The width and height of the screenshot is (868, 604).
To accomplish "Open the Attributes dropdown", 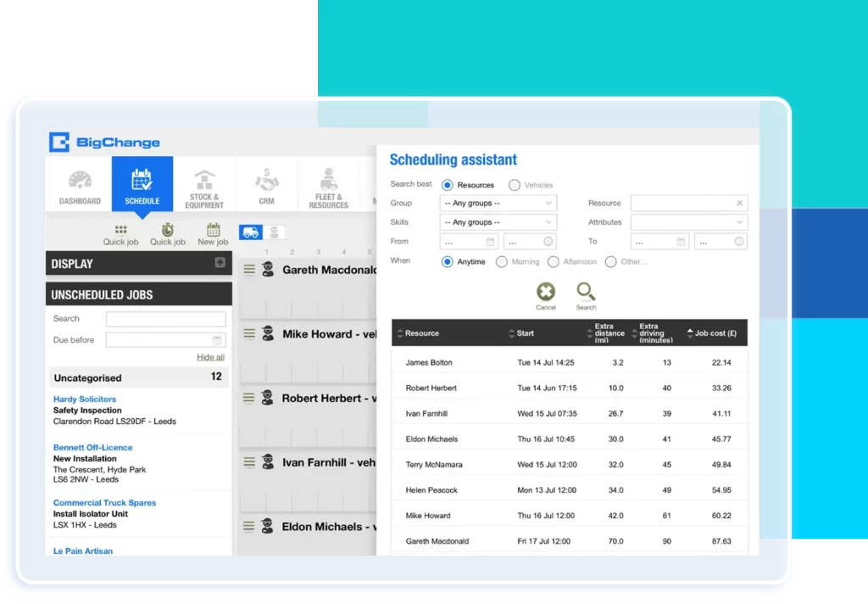I will click(689, 221).
